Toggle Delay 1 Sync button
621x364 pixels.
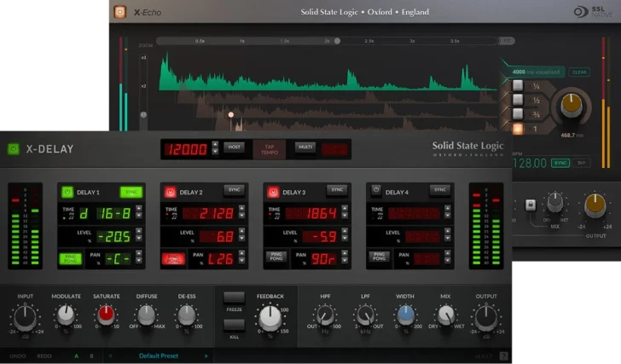point(131,192)
